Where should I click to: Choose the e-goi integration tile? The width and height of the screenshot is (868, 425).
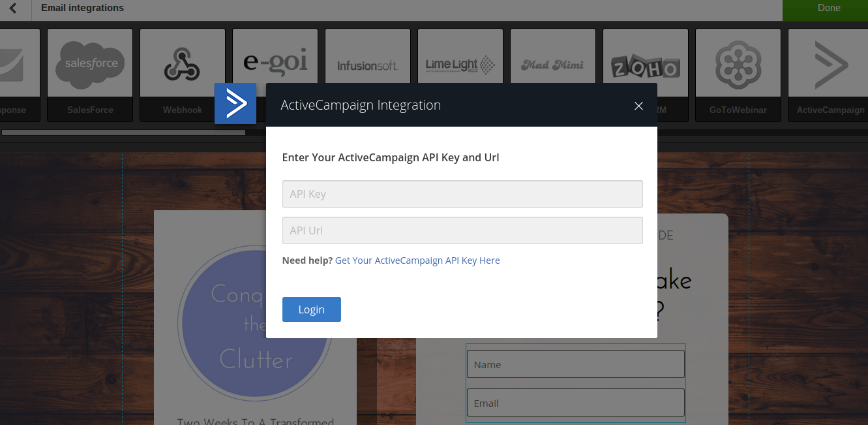tap(275, 57)
